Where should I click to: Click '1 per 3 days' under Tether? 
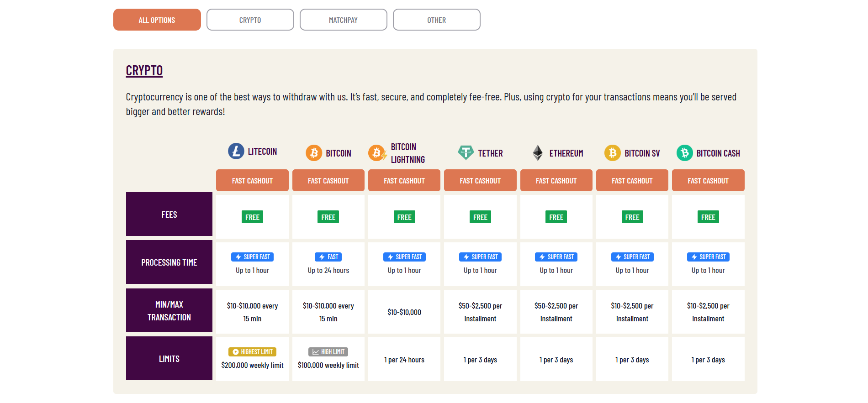pyautogui.click(x=480, y=360)
